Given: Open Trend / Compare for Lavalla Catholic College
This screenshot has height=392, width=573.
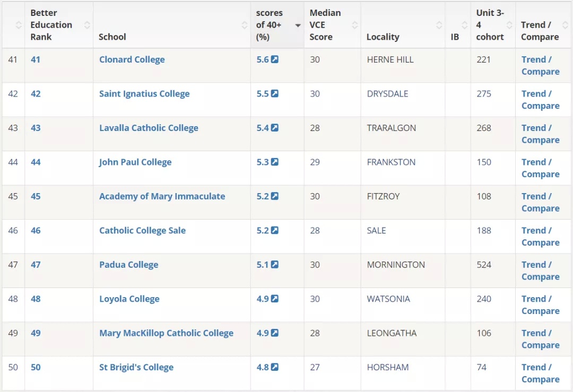Looking at the screenshot, I should tap(541, 134).
